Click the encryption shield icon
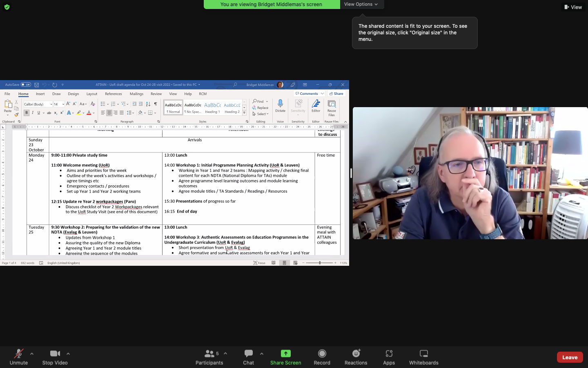This screenshot has height=368, width=588. pyautogui.click(x=7, y=7)
